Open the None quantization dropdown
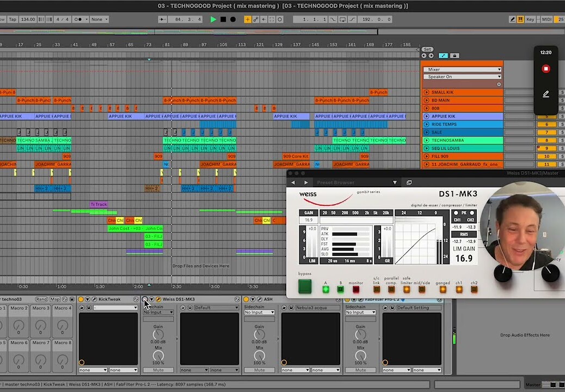Viewport: 565px width, 392px height. coord(100,20)
